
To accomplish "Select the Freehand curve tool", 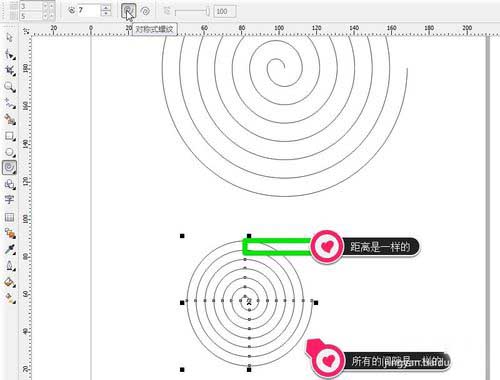I will pyautogui.click(x=9, y=104).
